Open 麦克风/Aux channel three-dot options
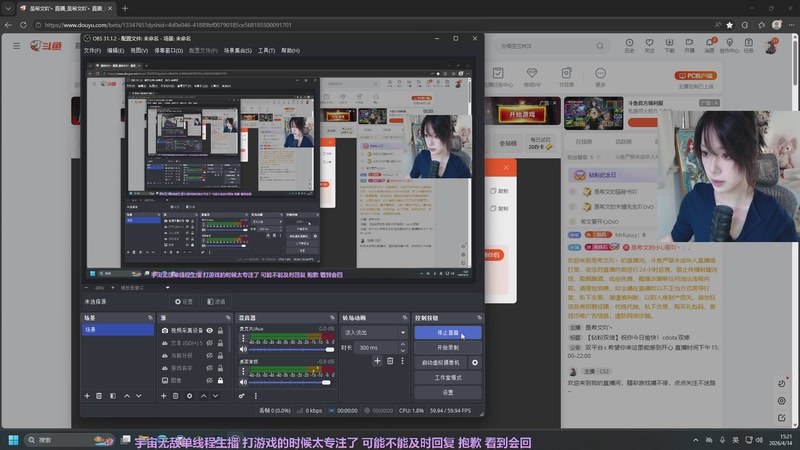The width and height of the screenshot is (800, 450). (243, 338)
